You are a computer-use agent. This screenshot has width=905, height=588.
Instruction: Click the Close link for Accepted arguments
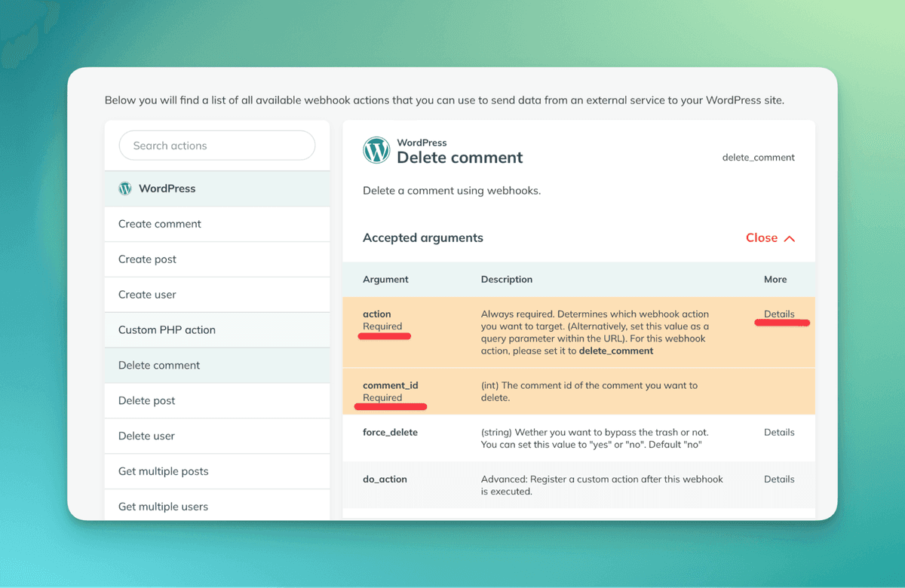point(762,238)
